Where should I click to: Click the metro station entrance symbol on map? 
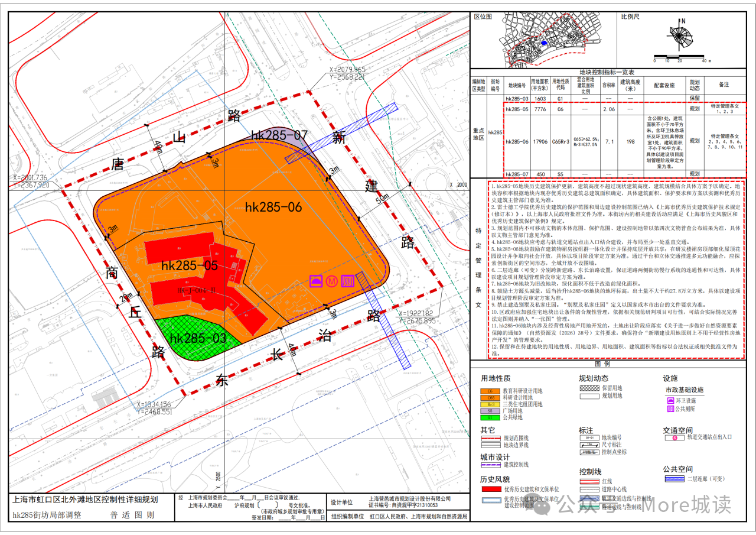(332, 281)
